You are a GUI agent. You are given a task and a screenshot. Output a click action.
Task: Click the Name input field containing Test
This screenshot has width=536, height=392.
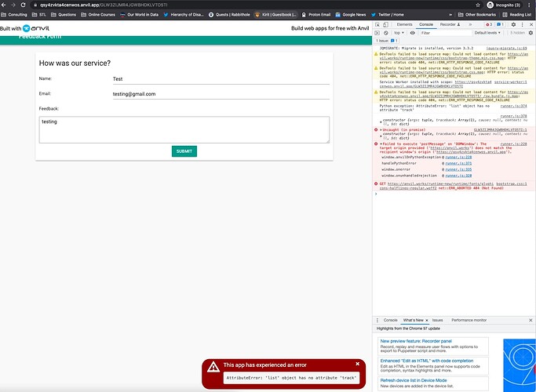point(221,79)
